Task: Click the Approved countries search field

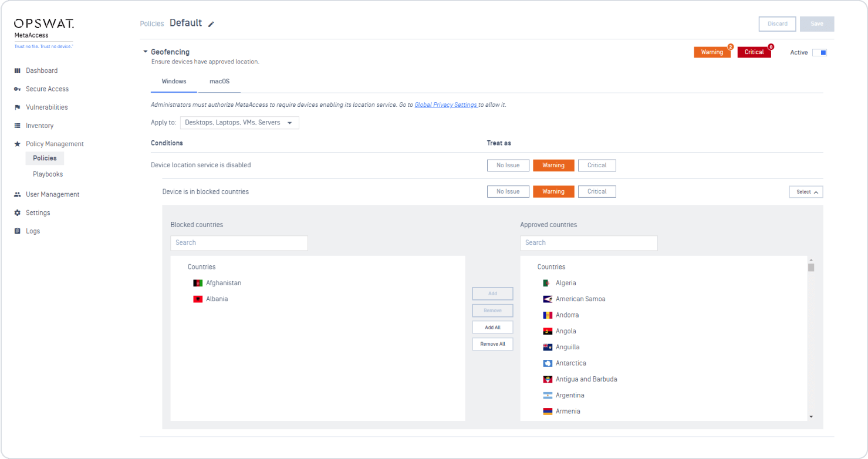Action: click(589, 243)
